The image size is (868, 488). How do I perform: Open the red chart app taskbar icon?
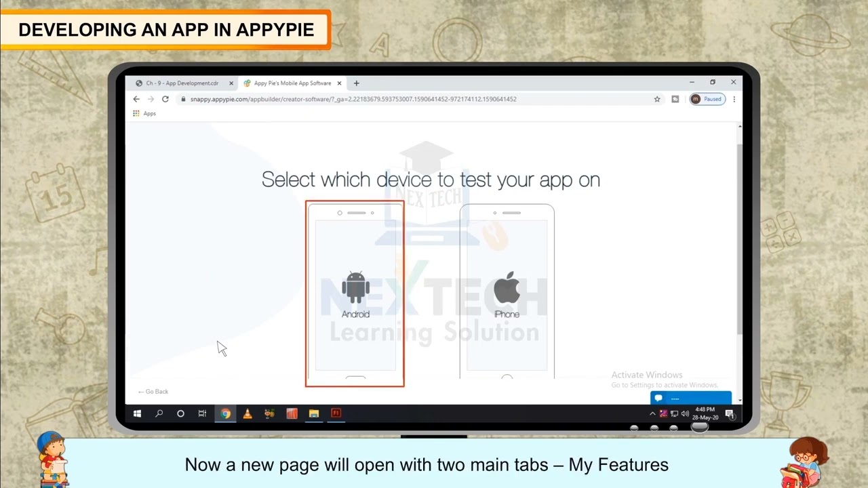tap(292, 413)
